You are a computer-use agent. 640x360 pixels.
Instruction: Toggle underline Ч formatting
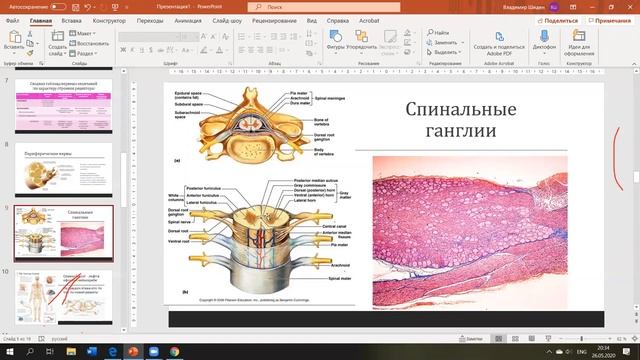[x=142, y=50]
